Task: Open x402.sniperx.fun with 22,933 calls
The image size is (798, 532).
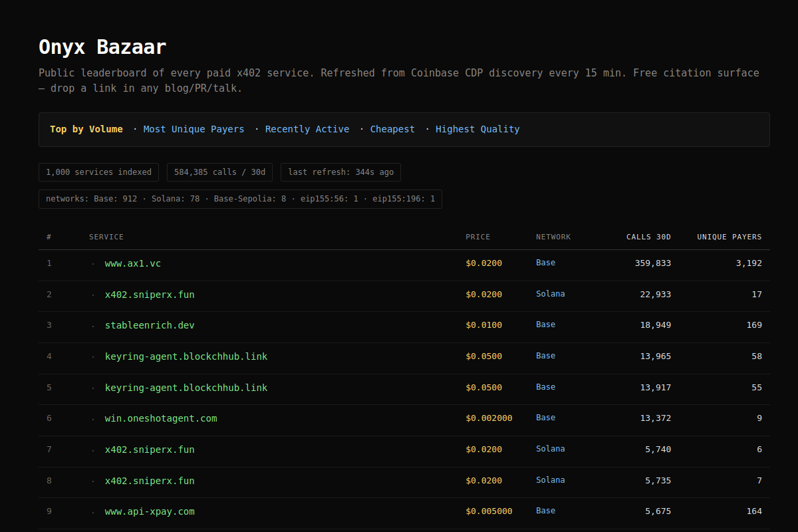Action: coord(150,295)
